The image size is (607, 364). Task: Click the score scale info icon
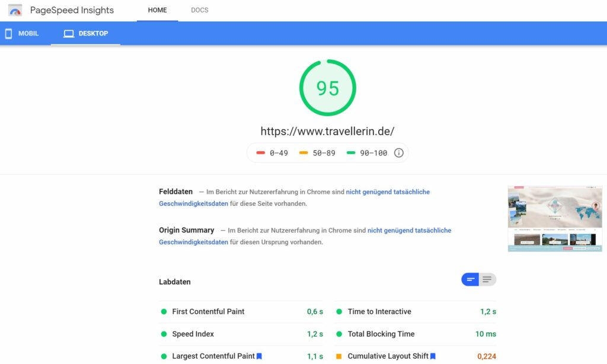point(399,153)
